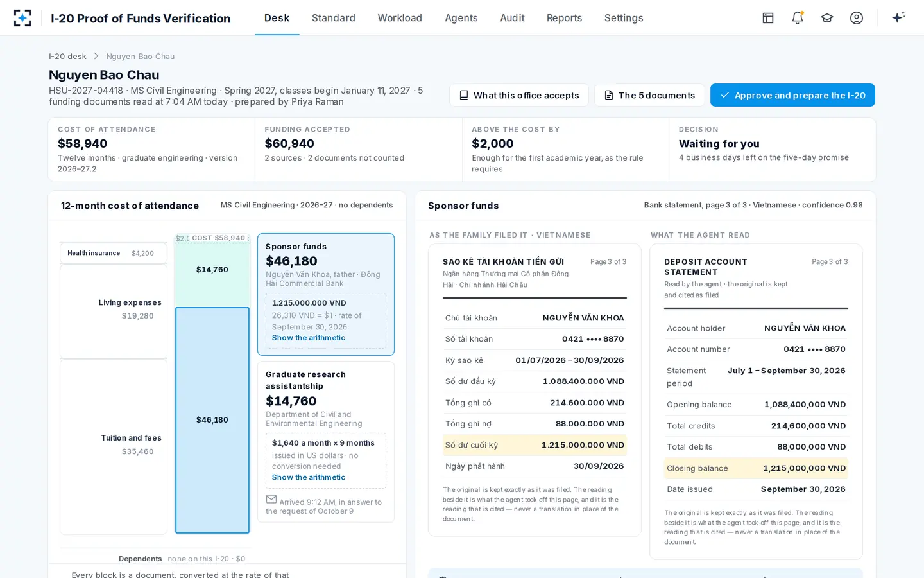Open the Standard tab
The width and height of the screenshot is (924, 578).
[x=334, y=18]
